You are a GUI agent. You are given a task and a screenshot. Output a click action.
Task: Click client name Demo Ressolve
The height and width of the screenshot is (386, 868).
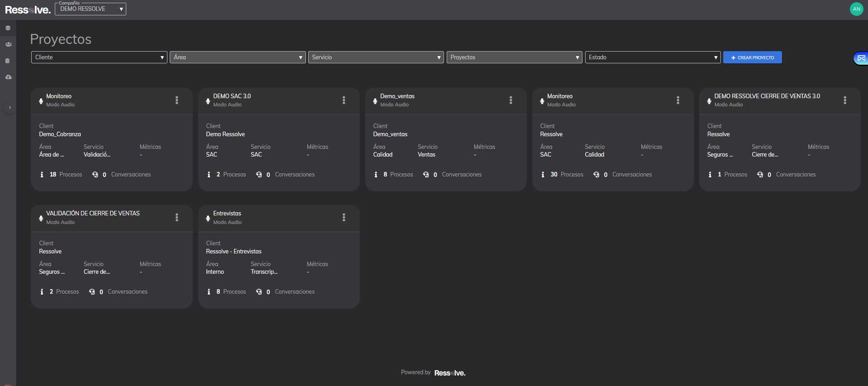pos(225,134)
